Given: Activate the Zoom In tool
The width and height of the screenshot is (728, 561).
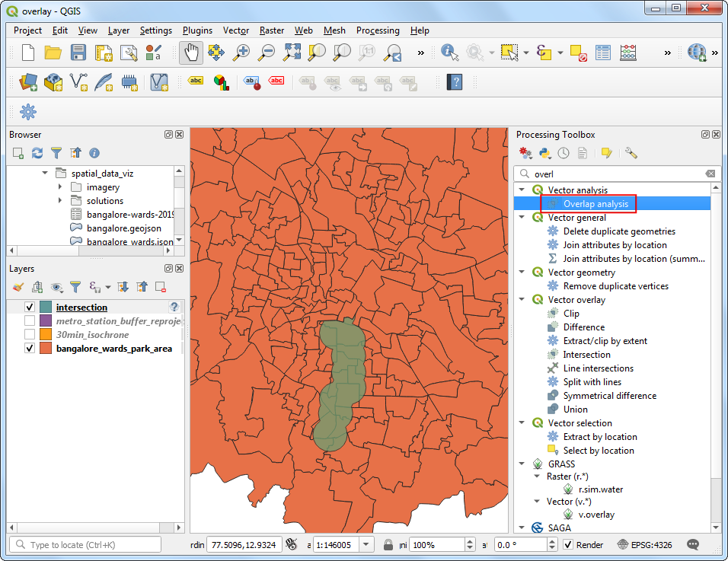Looking at the screenshot, I should [242, 53].
